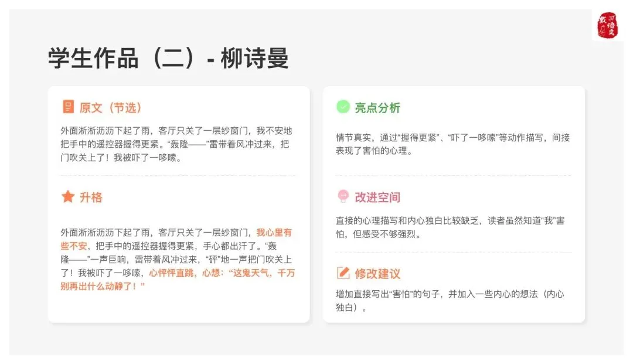
Task: Click the 升格 section heading
Action: [91, 198]
